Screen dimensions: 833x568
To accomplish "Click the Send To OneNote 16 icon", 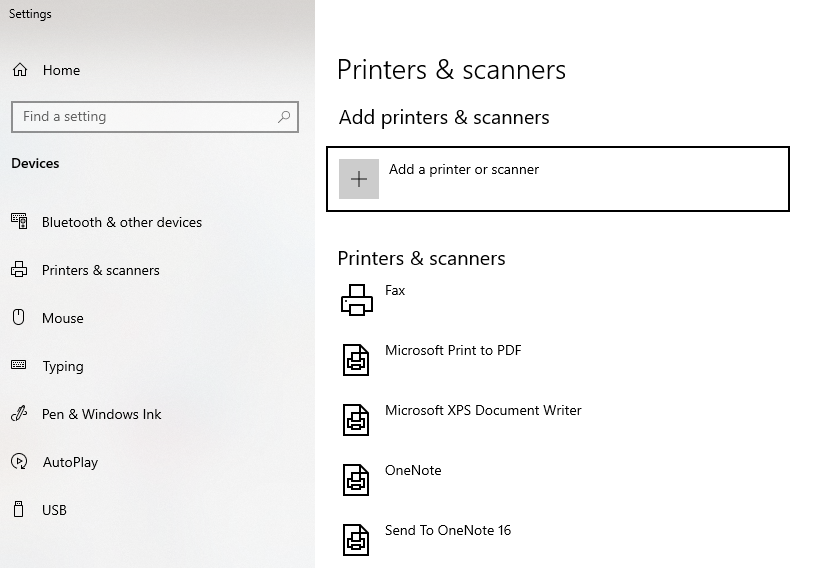I will [x=356, y=540].
